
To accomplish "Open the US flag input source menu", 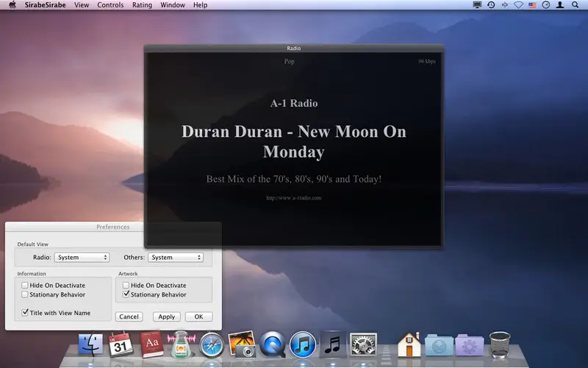I will (x=532, y=5).
